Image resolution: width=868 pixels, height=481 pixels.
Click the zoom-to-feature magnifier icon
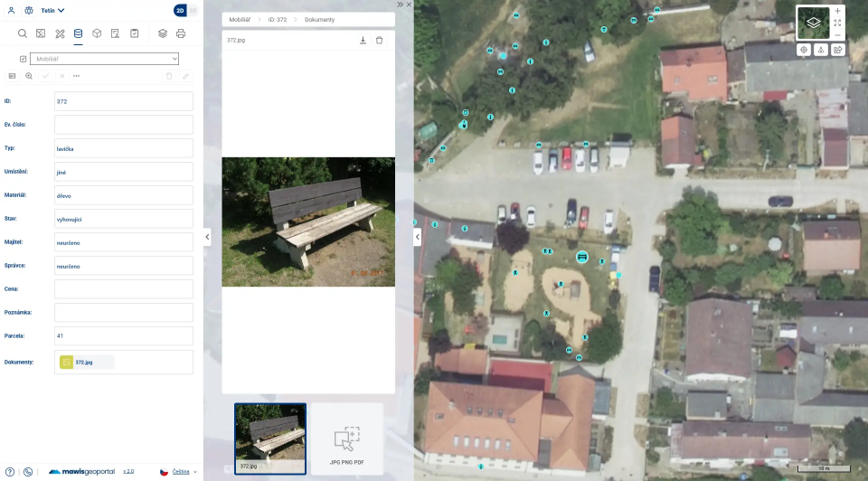[x=29, y=76]
